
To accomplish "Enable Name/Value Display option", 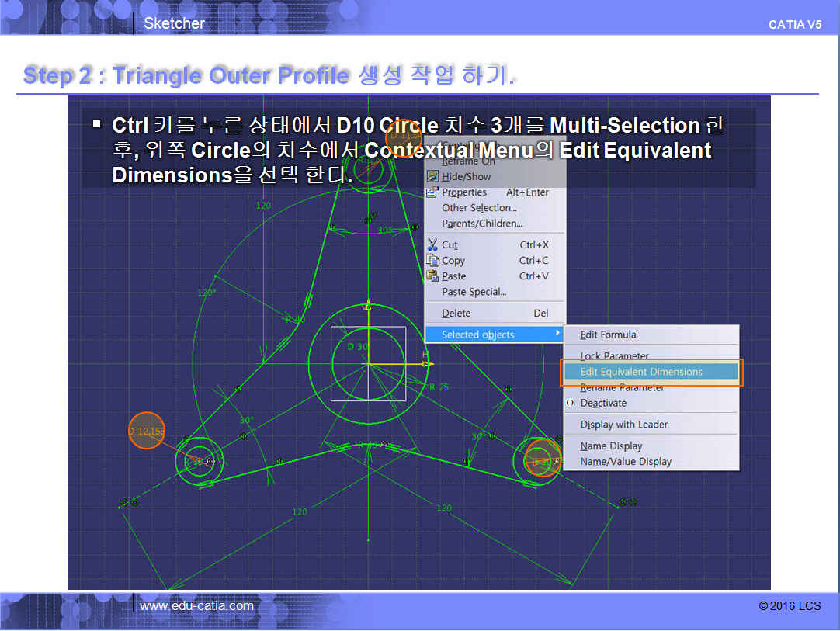I will [x=626, y=462].
